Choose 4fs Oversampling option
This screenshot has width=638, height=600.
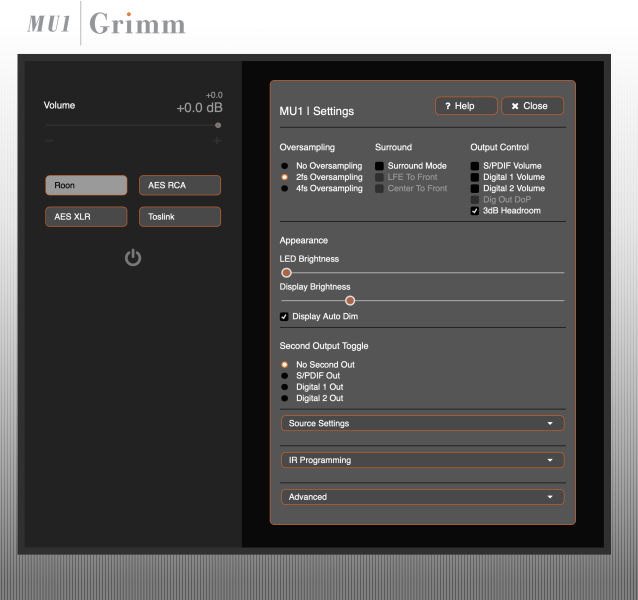[x=284, y=188]
